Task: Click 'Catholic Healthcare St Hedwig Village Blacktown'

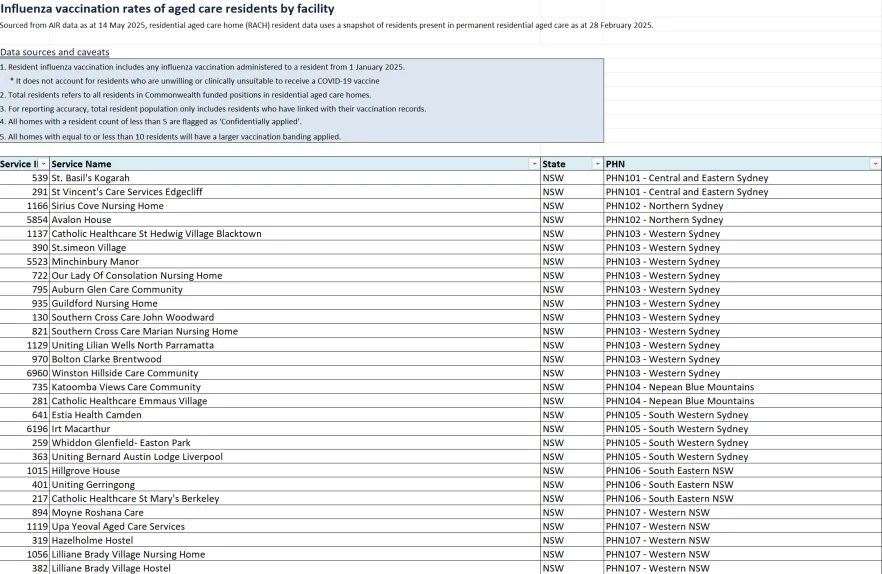Action: [x=295, y=234]
